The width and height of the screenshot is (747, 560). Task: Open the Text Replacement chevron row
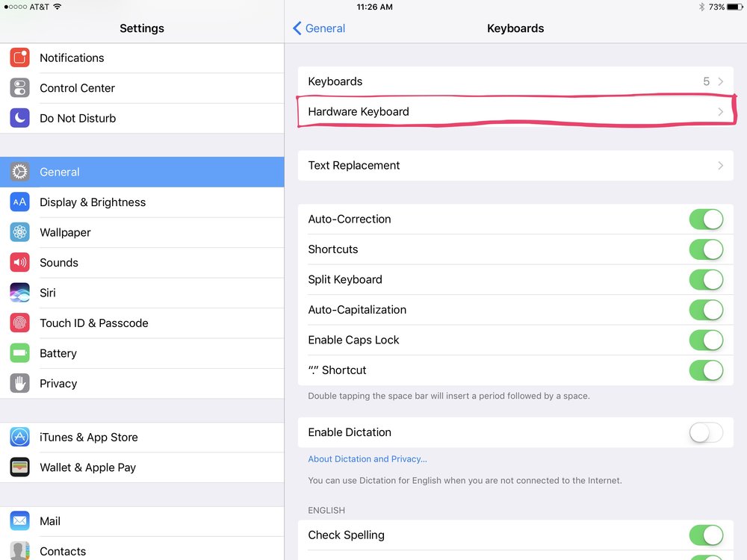515,166
